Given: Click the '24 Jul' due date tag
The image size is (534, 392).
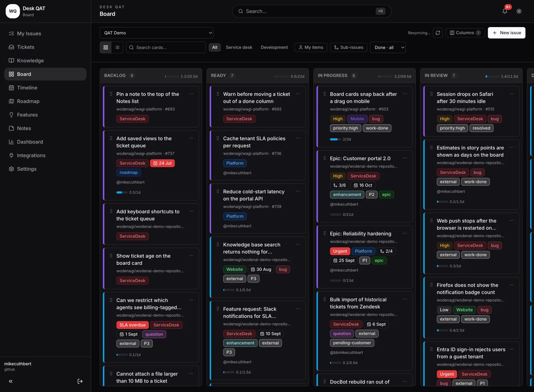Looking at the screenshot, I should pyautogui.click(x=163, y=163).
